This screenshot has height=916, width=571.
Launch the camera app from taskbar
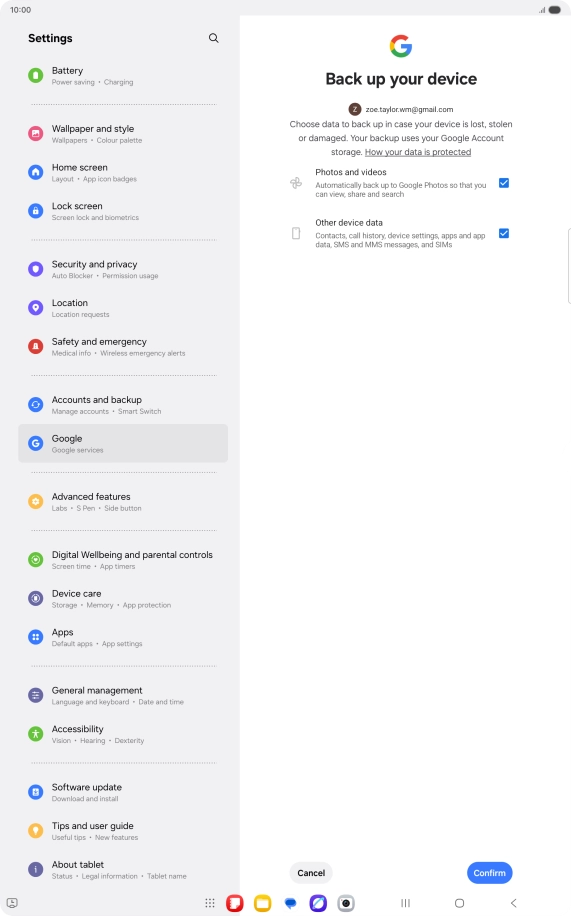[x=346, y=903]
